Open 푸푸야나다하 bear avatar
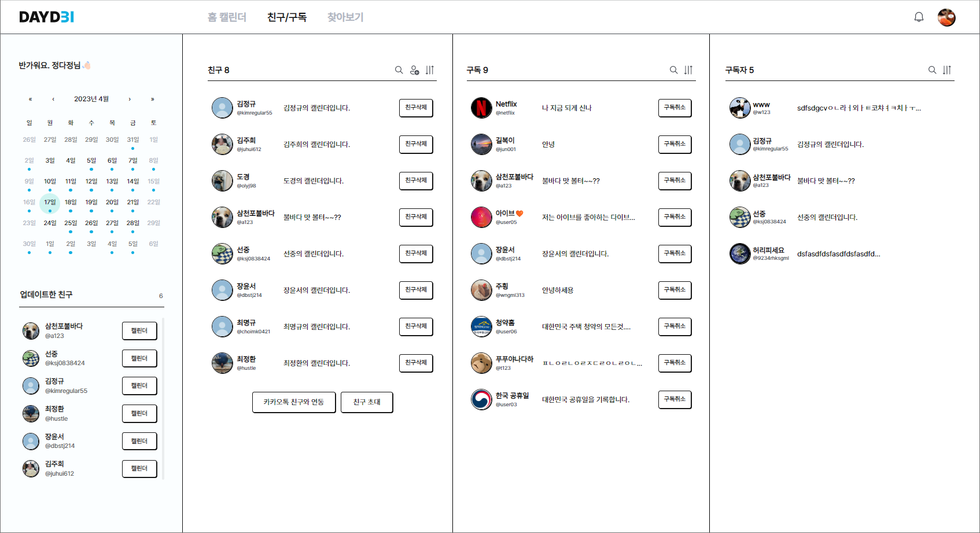The image size is (980, 533). pyautogui.click(x=481, y=363)
